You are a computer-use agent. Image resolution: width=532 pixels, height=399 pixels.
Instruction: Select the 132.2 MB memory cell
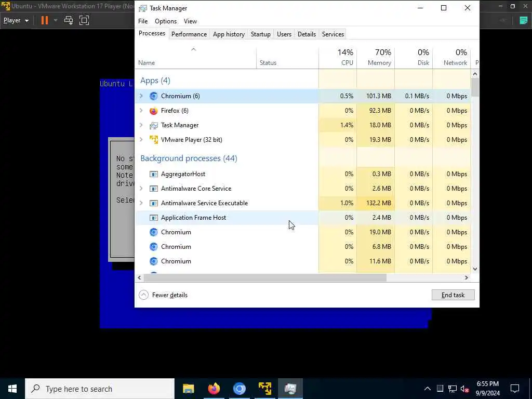pyautogui.click(x=376, y=203)
